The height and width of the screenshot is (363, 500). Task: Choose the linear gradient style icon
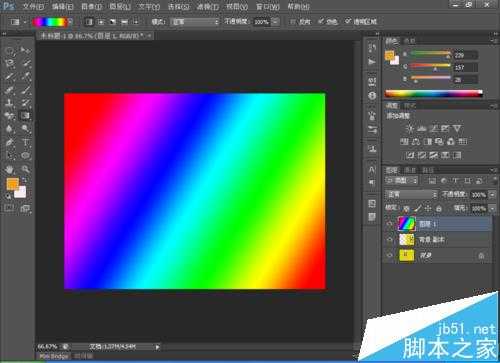click(89, 22)
